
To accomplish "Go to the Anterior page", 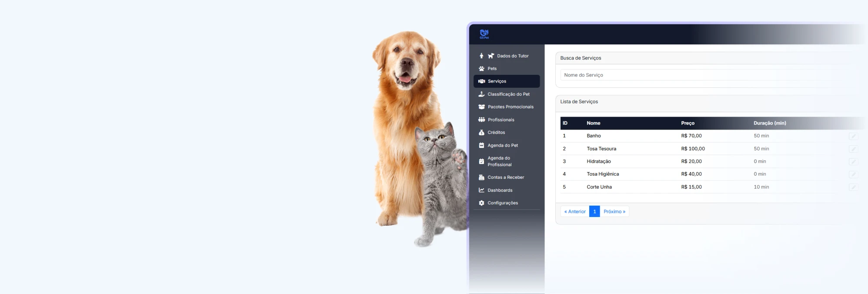I will (x=575, y=211).
